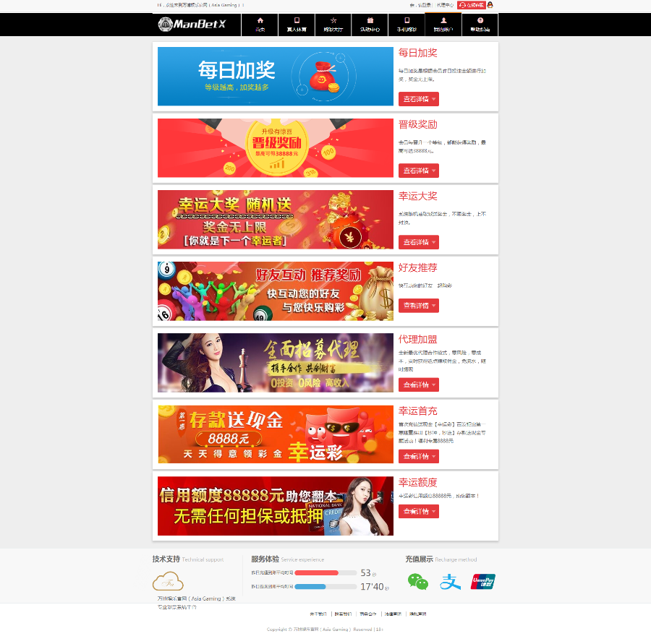This screenshot has width=651, height=644.
Task: Click the 晋级奖励 heading
Action: click(417, 124)
